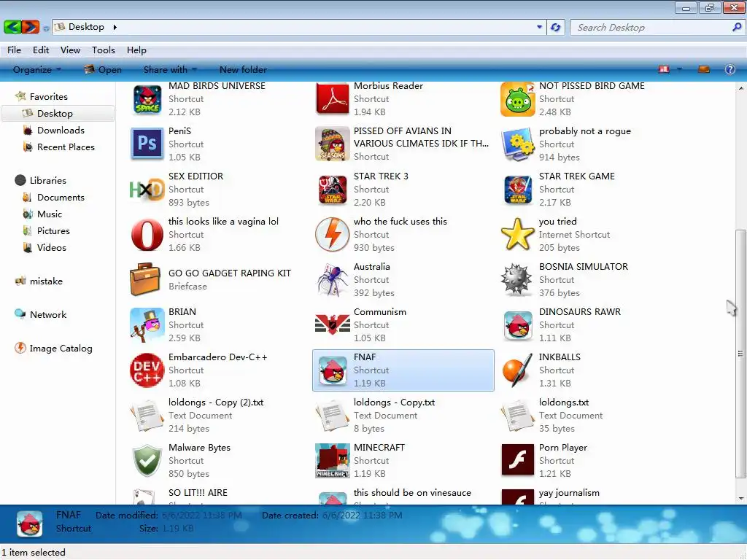Click the refresh icon beside the address bar
747x560 pixels.
(x=555, y=27)
